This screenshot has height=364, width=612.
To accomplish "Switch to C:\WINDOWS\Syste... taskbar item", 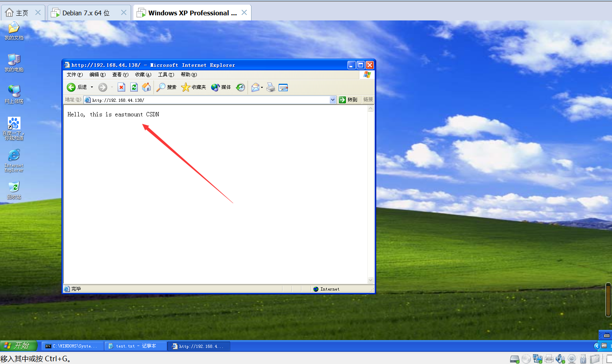I will pyautogui.click(x=72, y=346).
